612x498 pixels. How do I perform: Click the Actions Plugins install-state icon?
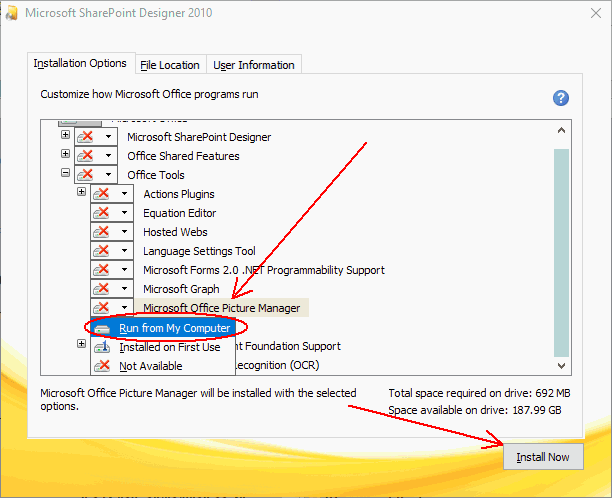coord(101,194)
